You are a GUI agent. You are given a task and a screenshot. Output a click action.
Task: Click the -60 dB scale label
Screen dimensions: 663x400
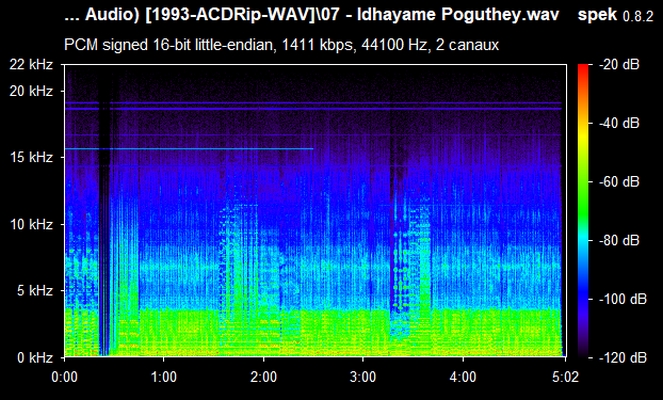(619, 182)
